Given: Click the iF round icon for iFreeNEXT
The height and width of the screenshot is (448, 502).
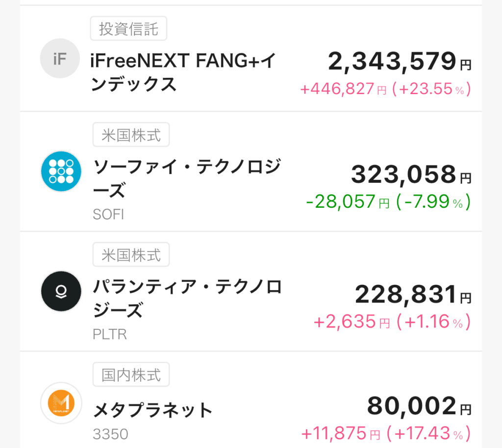Looking at the screenshot, I should pyautogui.click(x=60, y=59).
